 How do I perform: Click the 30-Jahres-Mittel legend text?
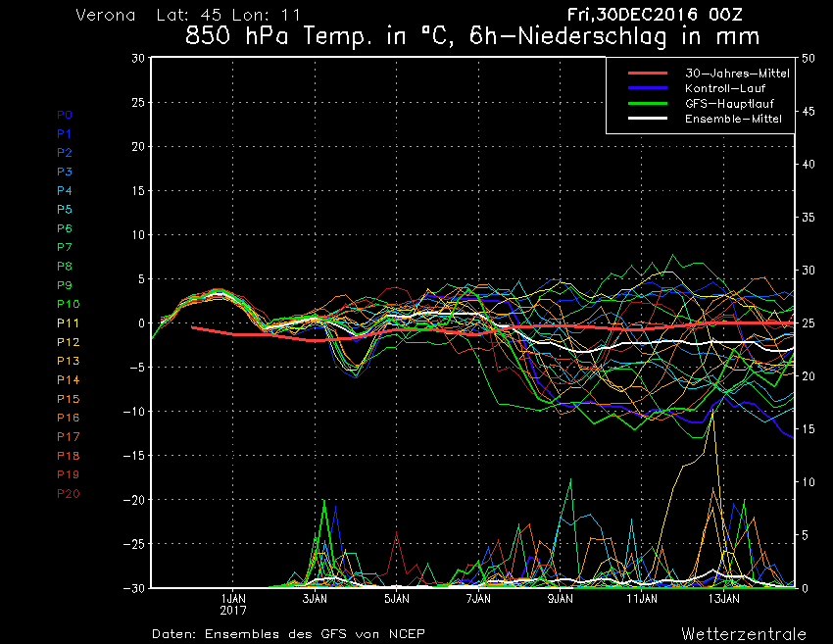click(737, 74)
